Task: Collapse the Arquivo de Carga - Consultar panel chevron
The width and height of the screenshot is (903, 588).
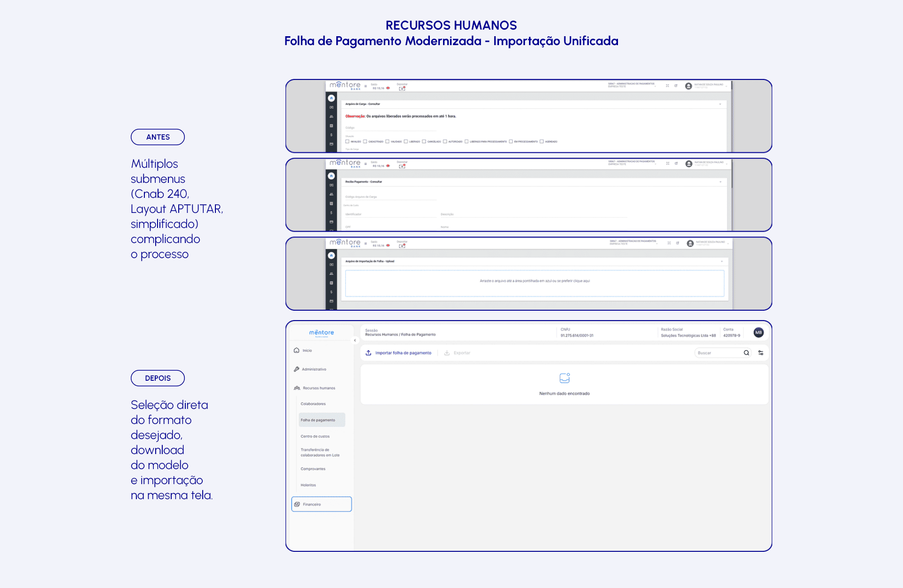Action: (720, 104)
